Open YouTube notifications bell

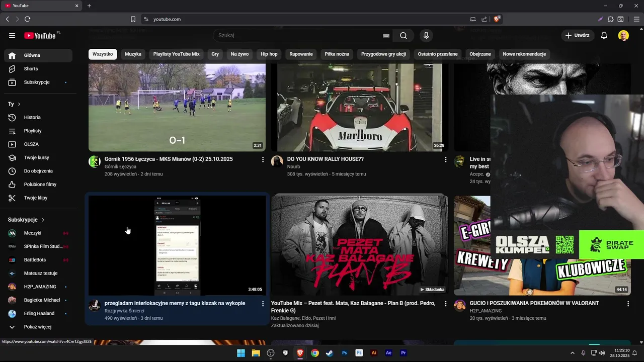click(604, 36)
